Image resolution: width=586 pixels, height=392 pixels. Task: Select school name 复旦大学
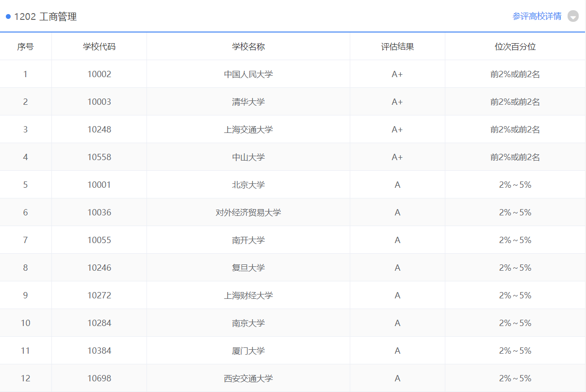click(x=248, y=268)
